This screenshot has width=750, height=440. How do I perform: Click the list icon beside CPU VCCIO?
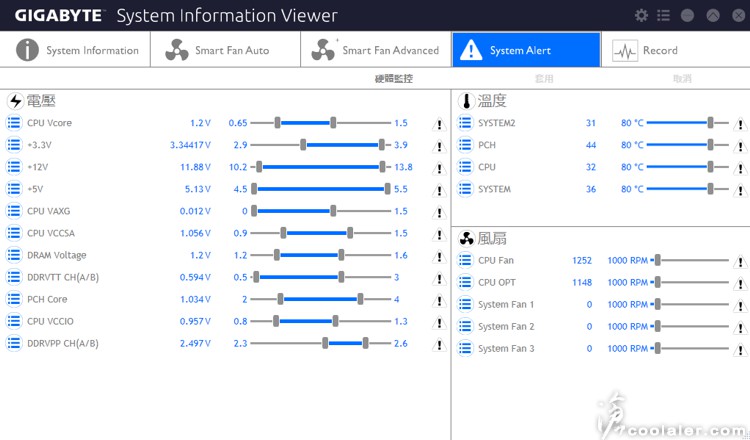pos(14,321)
